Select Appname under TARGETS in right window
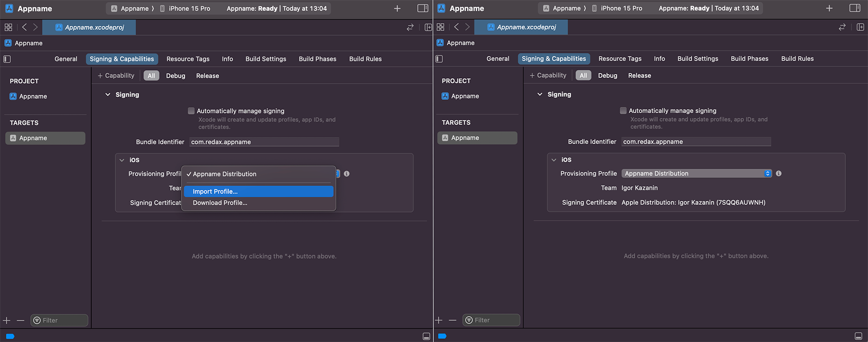This screenshot has width=868, height=342. tap(477, 138)
